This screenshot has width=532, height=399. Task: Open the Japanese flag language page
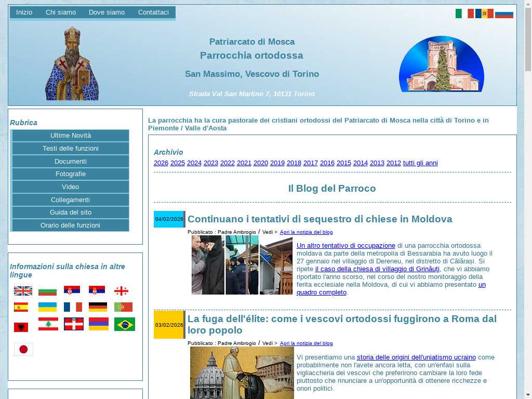pos(23,349)
